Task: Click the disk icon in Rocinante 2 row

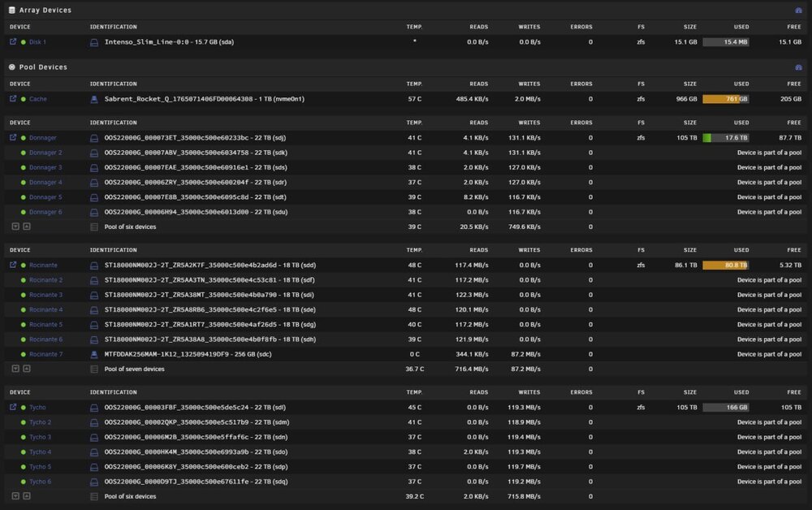Action: 94,281
